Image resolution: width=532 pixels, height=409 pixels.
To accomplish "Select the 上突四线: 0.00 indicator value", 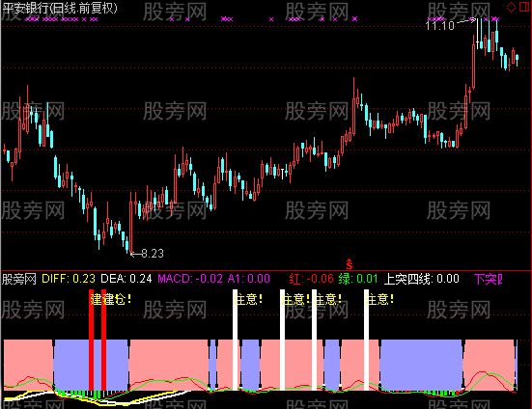I will point(421,279).
